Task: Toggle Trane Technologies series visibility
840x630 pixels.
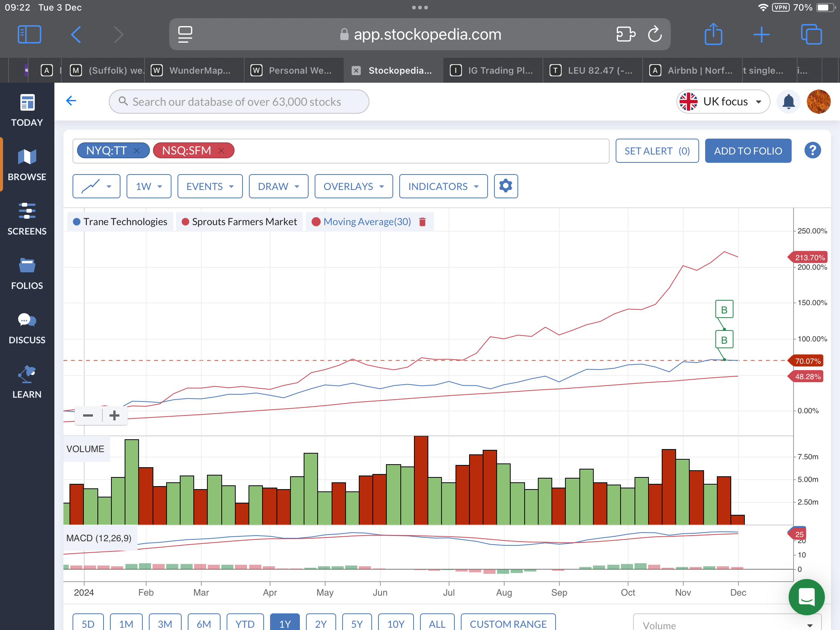Action: 120,221
